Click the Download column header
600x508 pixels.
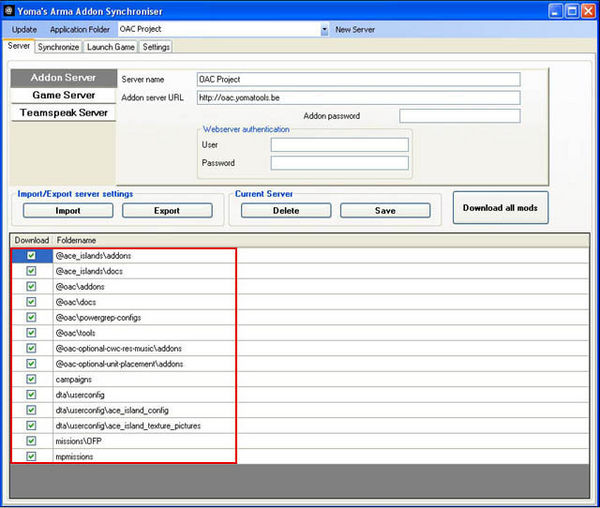(x=32, y=240)
